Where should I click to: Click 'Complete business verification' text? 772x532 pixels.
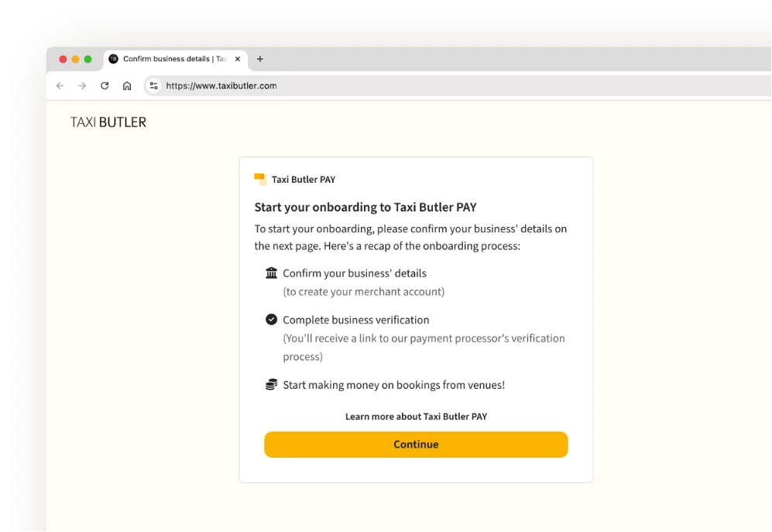pyautogui.click(x=356, y=320)
